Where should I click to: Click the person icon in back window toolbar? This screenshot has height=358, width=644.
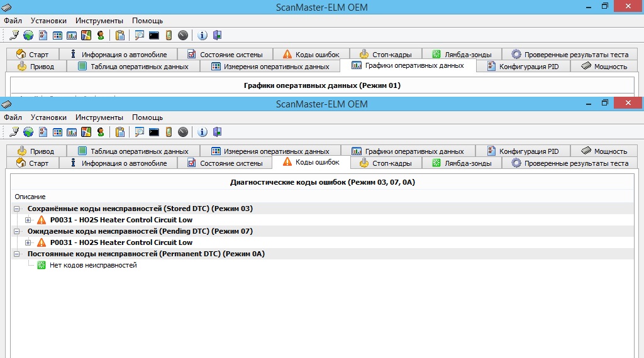(x=101, y=35)
